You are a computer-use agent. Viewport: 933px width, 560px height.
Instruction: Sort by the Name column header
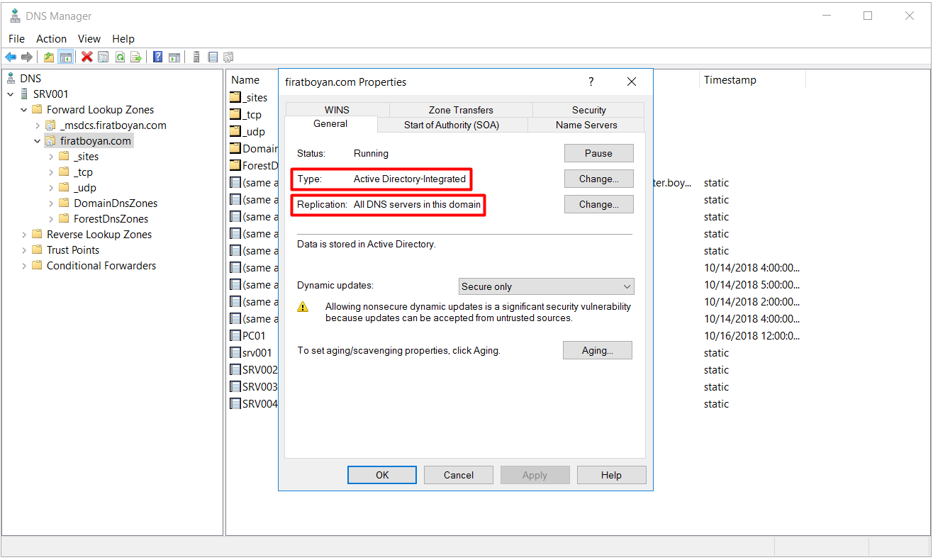[x=245, y=80]
